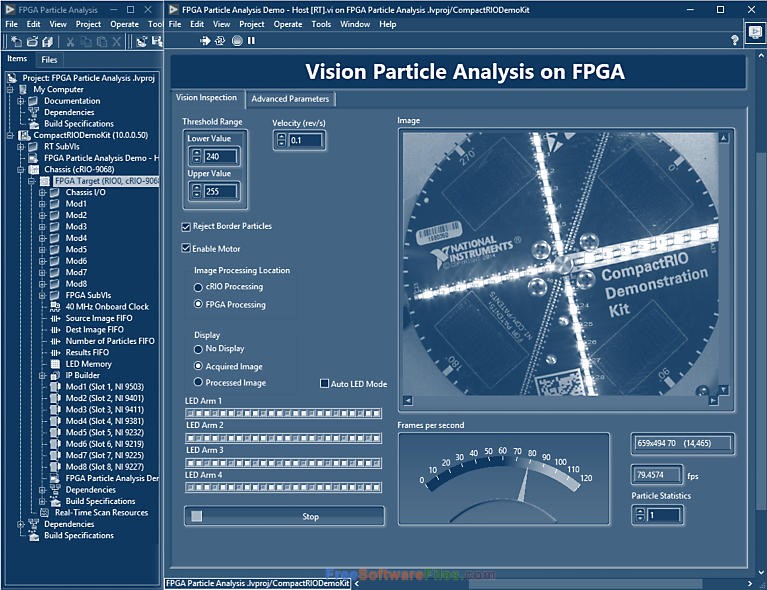Click the Delete X toolbar icon
The image size is (767, 590).
click(116, 42)
